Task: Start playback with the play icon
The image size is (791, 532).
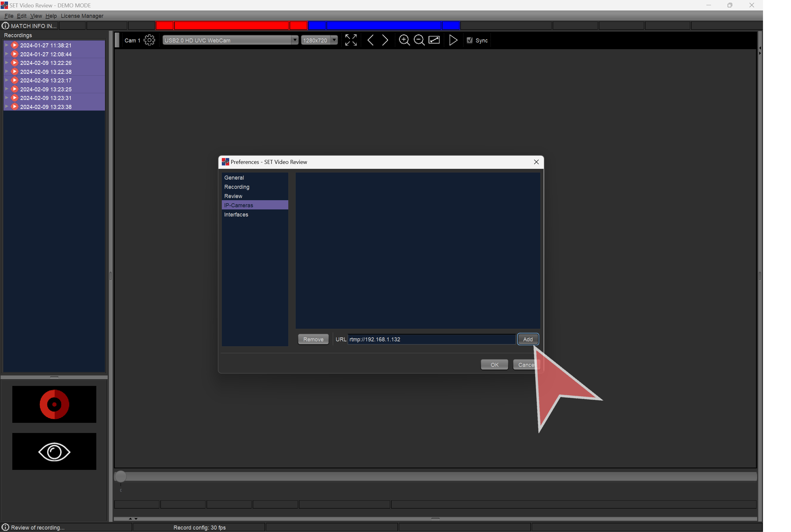Action: [453, 40]
